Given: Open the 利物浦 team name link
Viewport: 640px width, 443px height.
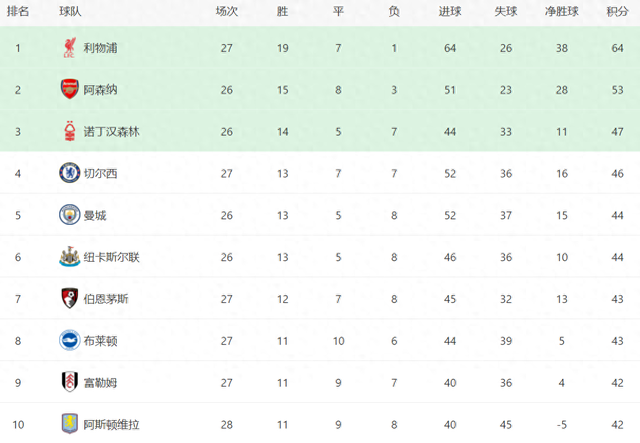Looking at the screenshot, I should coord(100,48).
